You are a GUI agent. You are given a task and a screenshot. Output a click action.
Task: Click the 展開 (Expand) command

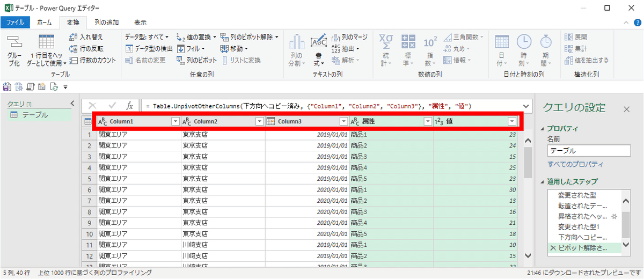tap(575, 37)
